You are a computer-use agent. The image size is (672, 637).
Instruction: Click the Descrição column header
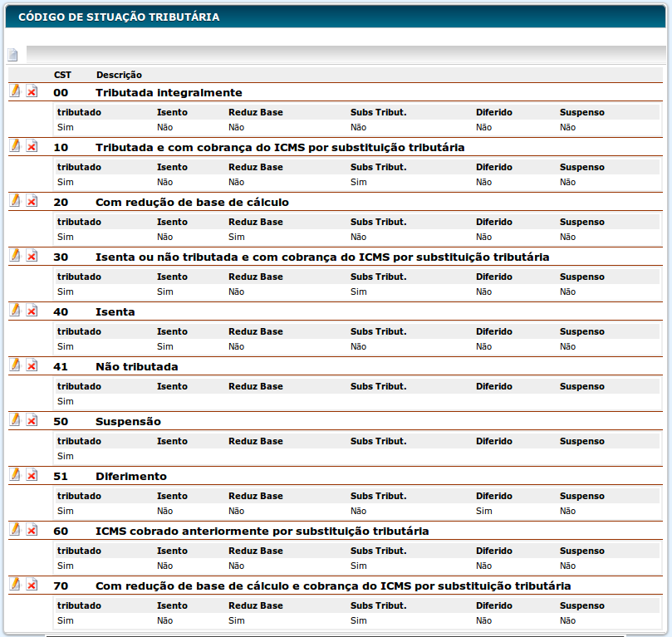point(119,75)
